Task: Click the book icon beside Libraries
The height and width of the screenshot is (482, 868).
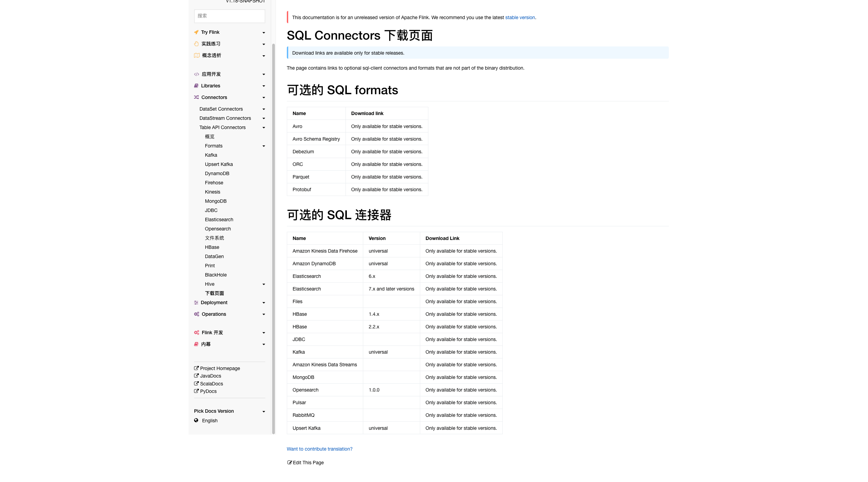Action: (x=196, y=86)
